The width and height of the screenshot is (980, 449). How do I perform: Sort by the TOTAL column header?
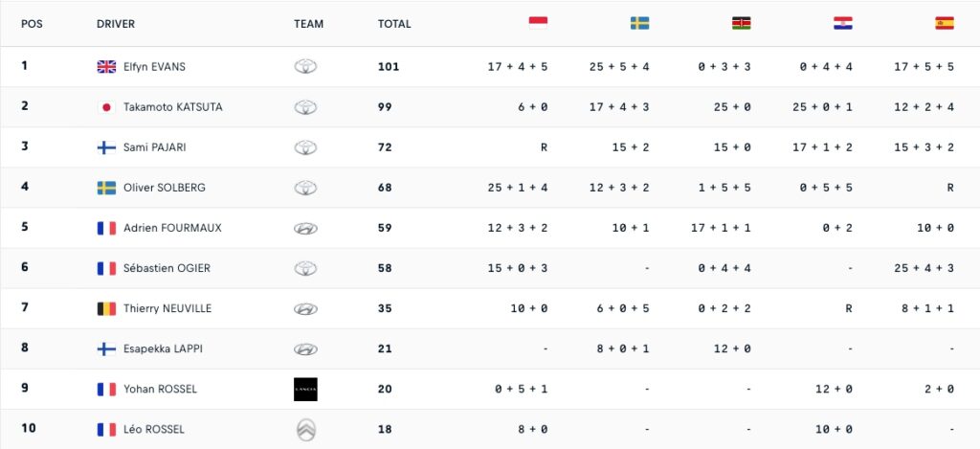[x=394, y=24]
